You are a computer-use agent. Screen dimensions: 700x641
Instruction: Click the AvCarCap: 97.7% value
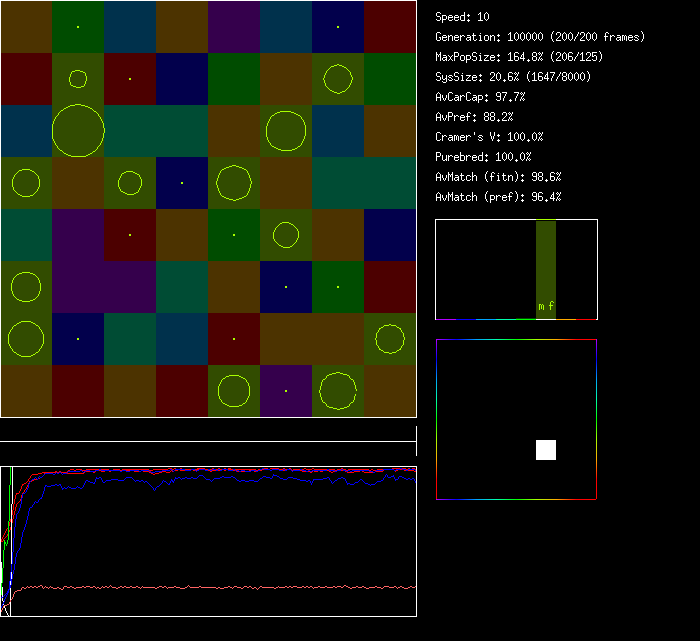[x=480, y=97]
